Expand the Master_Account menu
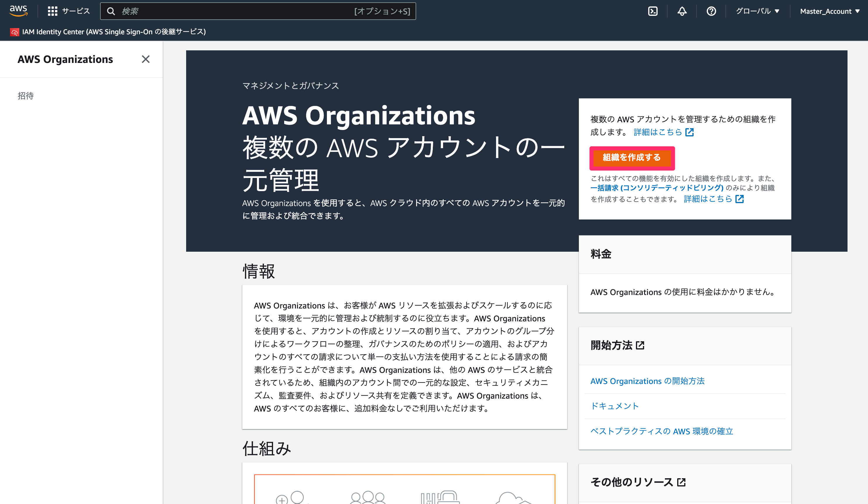868x504 pixels. click(x=829, y=11)
